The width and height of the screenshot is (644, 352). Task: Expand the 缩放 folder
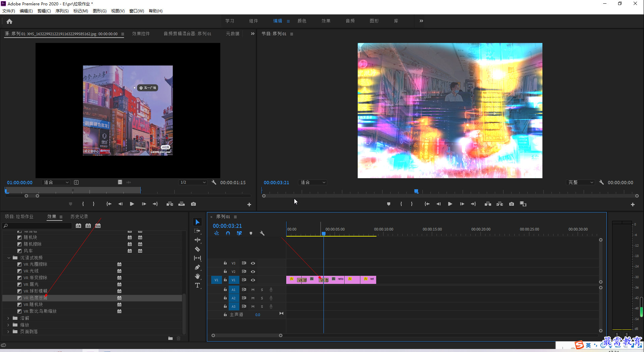8,325
